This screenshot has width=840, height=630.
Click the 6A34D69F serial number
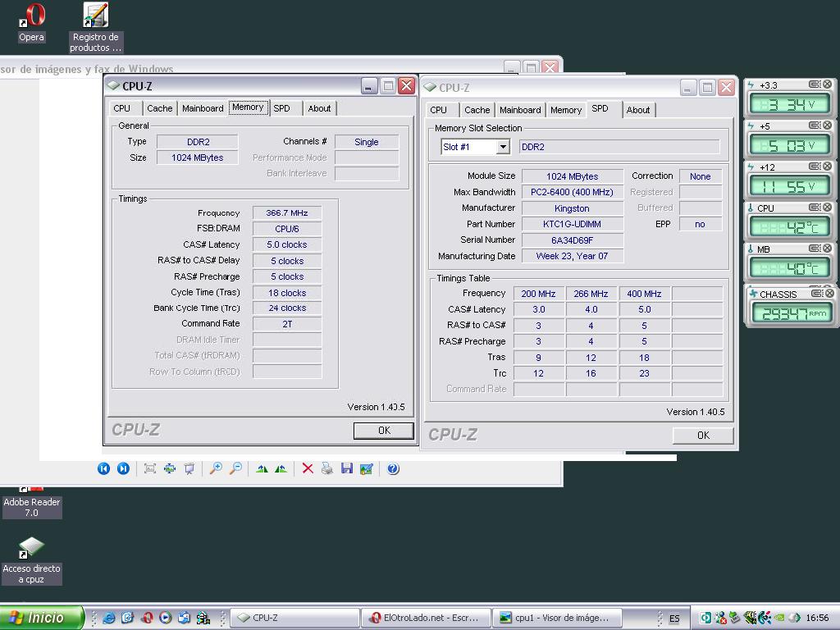(x=572, y=240)
